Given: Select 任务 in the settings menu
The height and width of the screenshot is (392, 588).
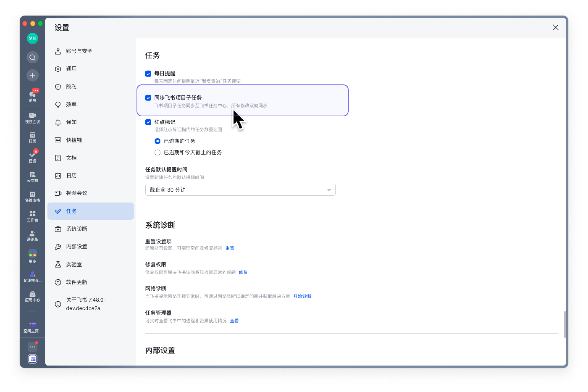Looking at the screenshot, I should [x=91, y=211].
